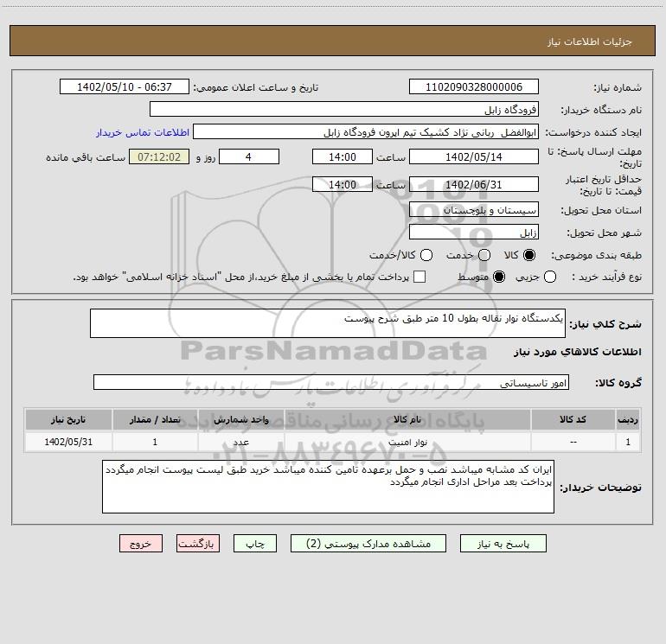This screenshot has width=666, height=644.
Task: Open مشاهده مدارک پیوستی (2) button
Action: coord(368,544)
